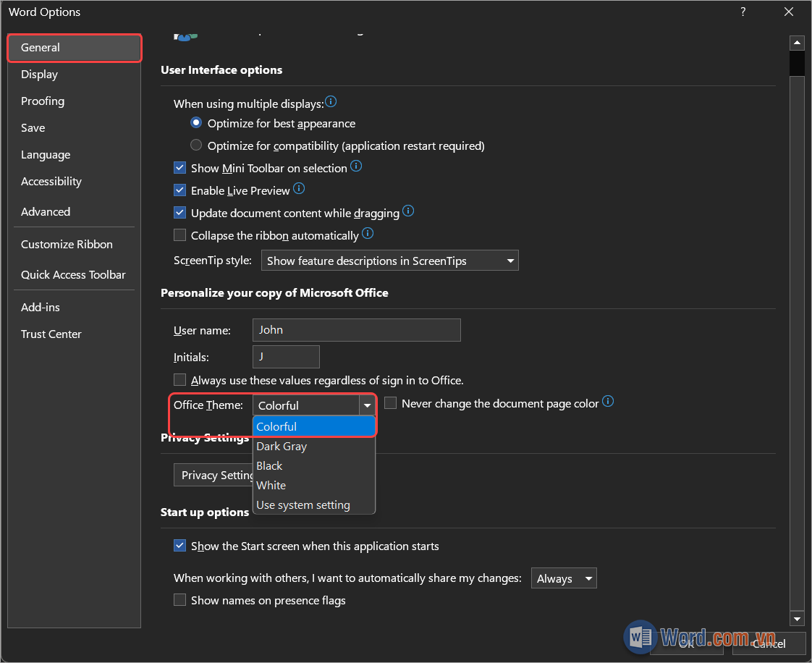Screen dimensions: 812x663
Task: Show info for Collapse the ribbon automatically
Action: pyautogui.click(x=368, y=233)
